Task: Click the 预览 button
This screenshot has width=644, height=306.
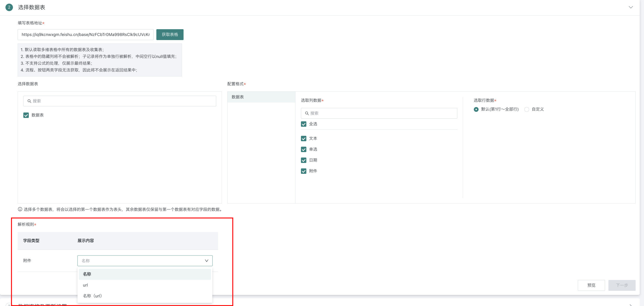Action: 591,285
